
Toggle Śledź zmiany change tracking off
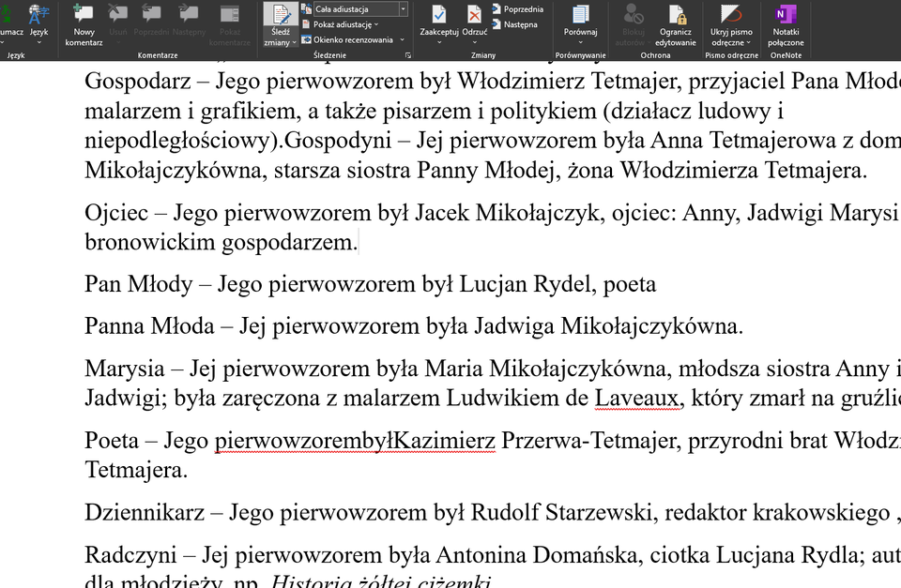[280, 21]
